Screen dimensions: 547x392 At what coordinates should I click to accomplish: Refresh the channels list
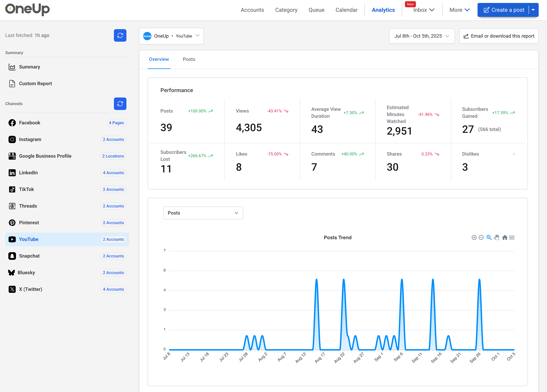coord(120,104)
